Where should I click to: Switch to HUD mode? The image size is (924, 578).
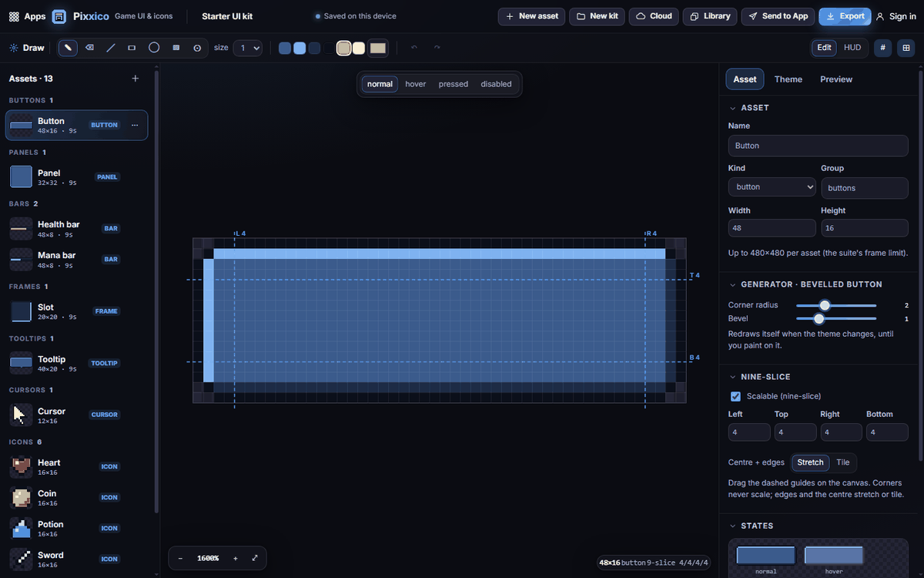pos(852,48)
